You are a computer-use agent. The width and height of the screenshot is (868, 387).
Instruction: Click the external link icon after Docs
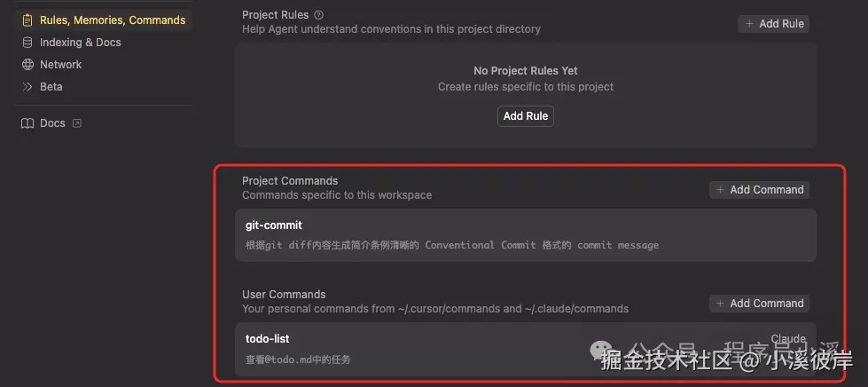[76, 123]
